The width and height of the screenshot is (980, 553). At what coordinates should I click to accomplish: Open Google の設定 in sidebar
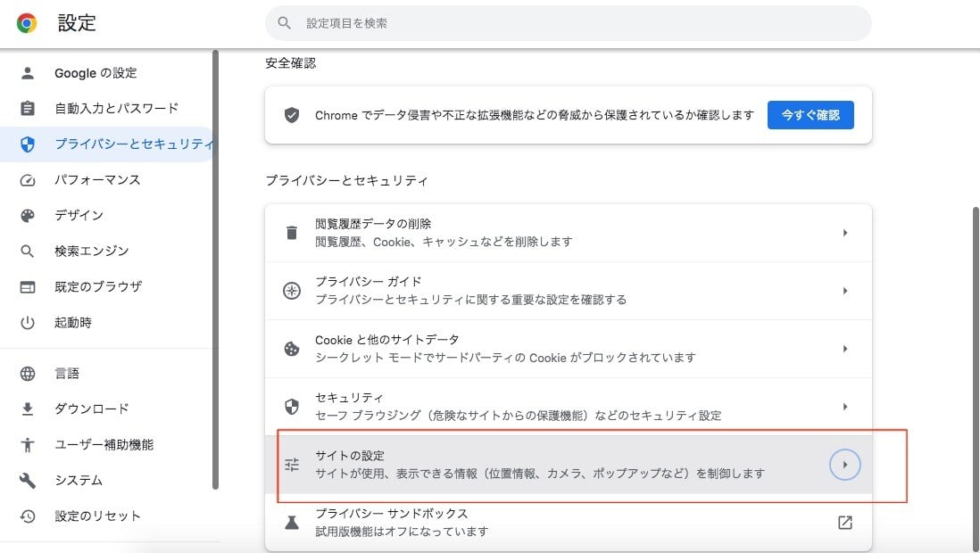coord(96,73)
